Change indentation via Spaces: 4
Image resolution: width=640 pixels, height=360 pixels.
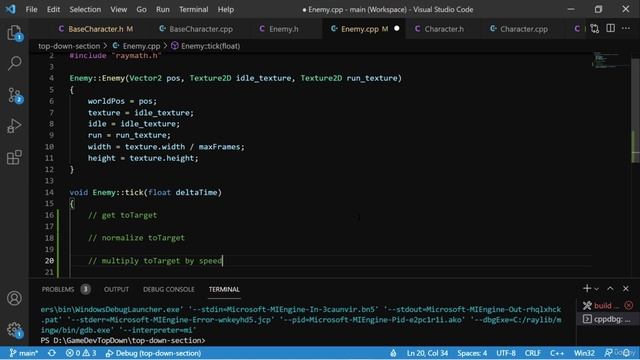coord(472,353)
